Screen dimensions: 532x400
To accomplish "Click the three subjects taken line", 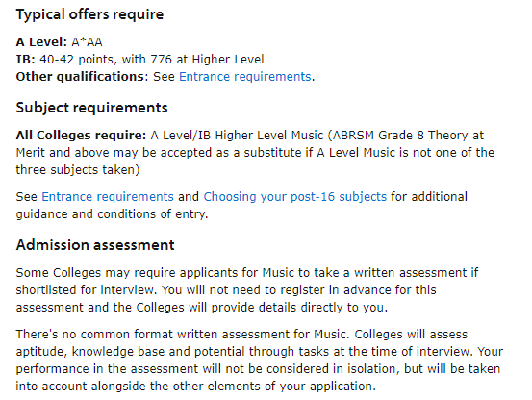I will point(78,170).
